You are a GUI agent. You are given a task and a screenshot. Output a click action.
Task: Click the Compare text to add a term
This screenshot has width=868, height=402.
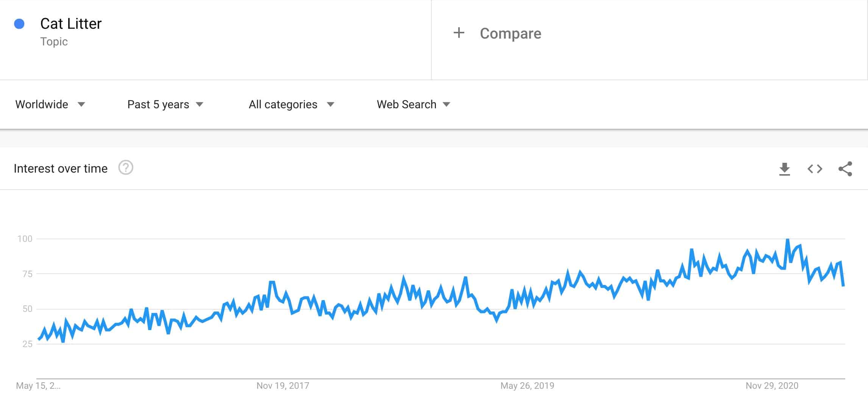(x=510, y=34)
